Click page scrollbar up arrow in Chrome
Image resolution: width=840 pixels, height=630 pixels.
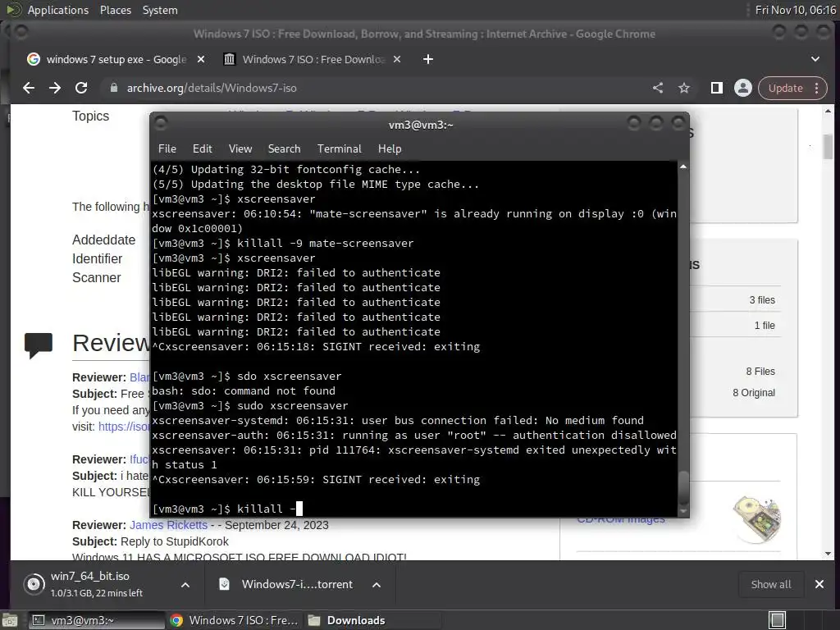pyautogui.click(x=829, y=111)
